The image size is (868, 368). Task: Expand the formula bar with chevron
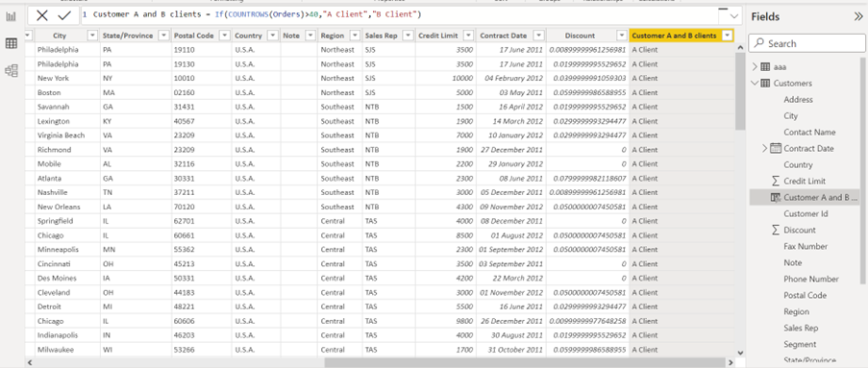point(734,16)
